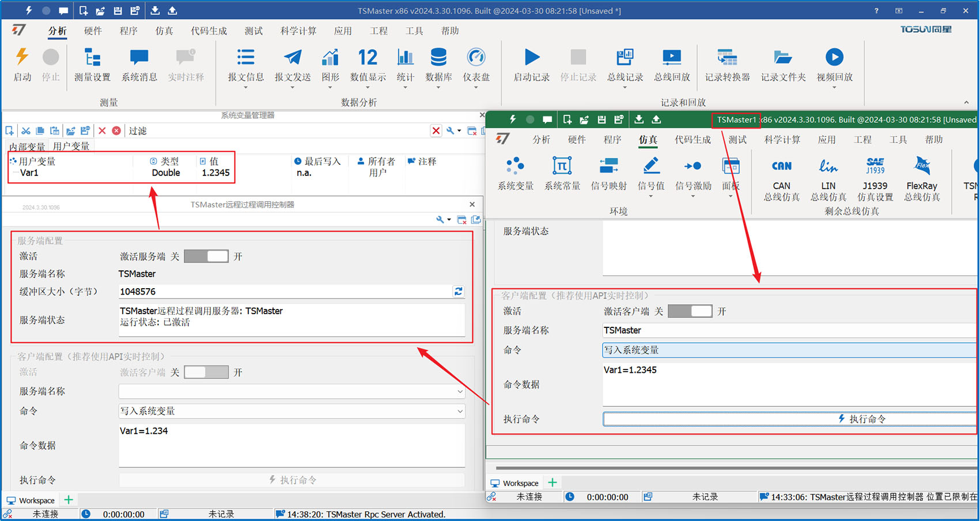Expand 视频回放 dropdown
This screenshot has width=980, height=521.
tap(834, 88)
